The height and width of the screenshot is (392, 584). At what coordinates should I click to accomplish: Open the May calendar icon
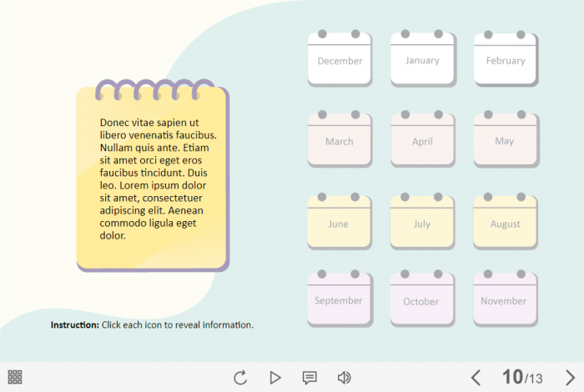pos(506,139)
